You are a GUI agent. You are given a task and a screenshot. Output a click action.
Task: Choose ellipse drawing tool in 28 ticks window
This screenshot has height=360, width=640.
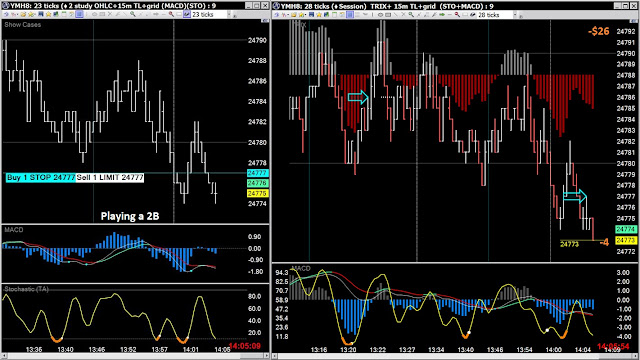[380, 14]
